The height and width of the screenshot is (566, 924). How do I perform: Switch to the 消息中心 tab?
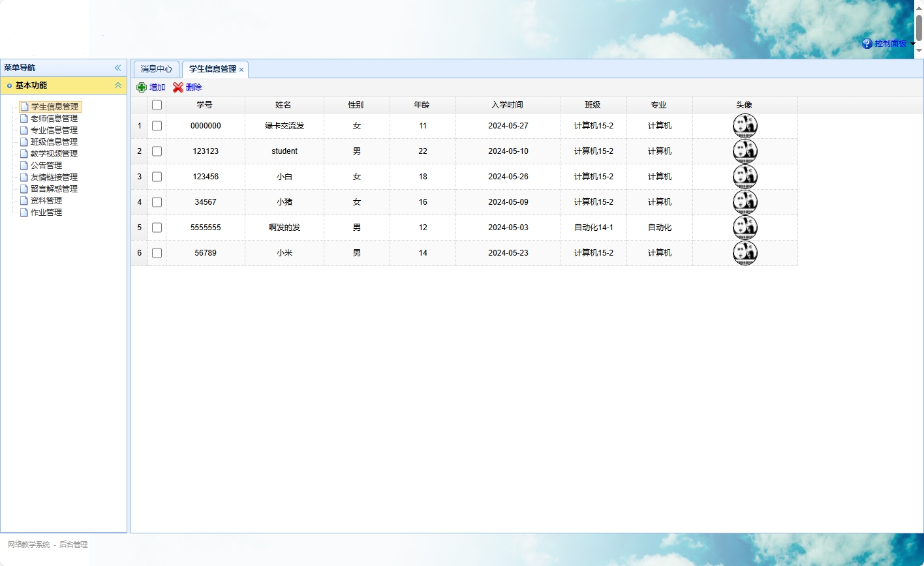click(157, 69)
